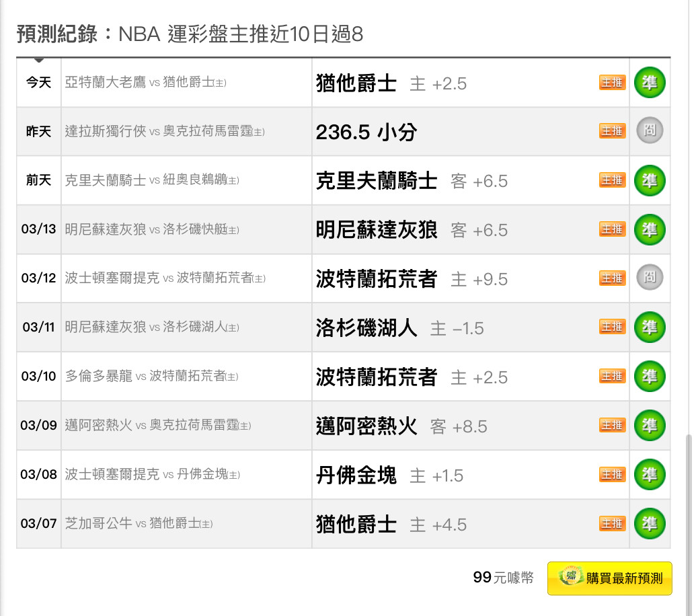The height and width of the screenshot is (616, 698).
Task: Click 主推 badge in 03/13 row
Action: [613, 229]
